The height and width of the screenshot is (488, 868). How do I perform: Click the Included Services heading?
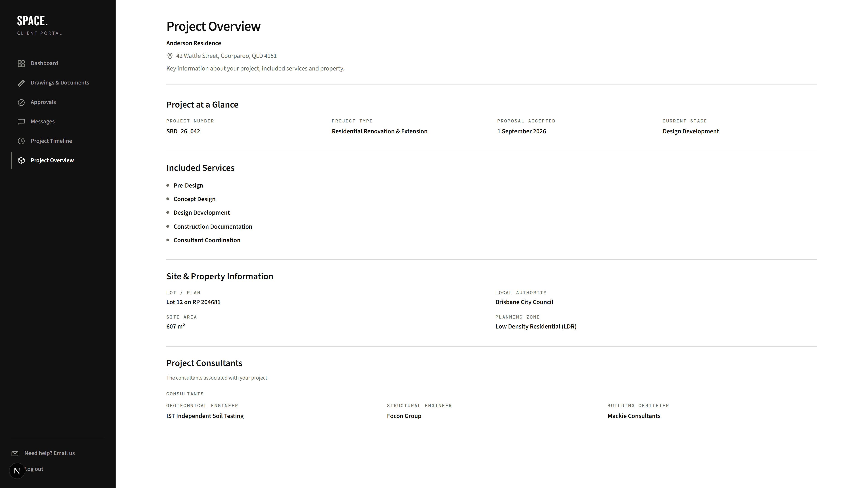[200, 168]
